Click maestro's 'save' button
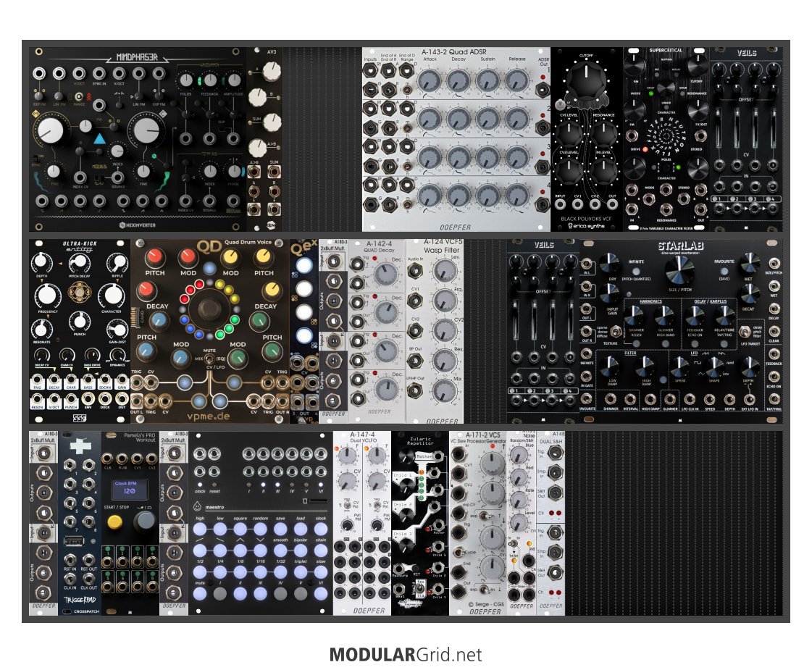 pyautogui.click(x=280, y=529)
